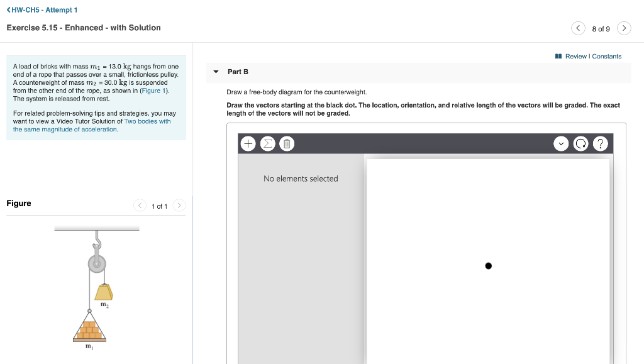Open the help question mark icon

tap(601, 143)
